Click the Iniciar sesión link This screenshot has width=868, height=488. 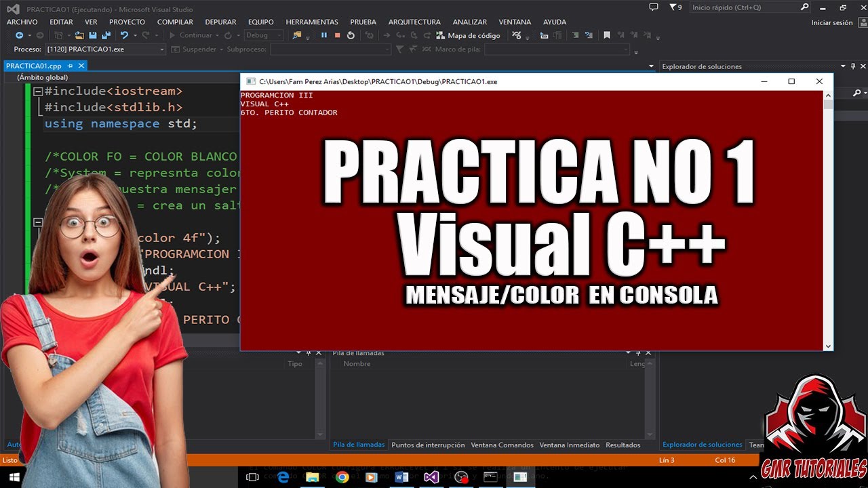point(832,22)
